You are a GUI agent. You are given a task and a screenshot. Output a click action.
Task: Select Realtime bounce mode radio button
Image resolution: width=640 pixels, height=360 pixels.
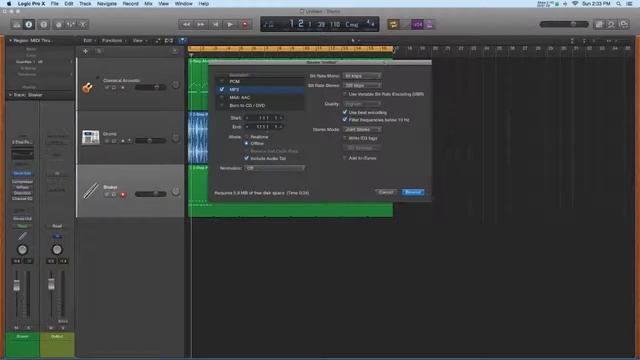tap(247, 137)
